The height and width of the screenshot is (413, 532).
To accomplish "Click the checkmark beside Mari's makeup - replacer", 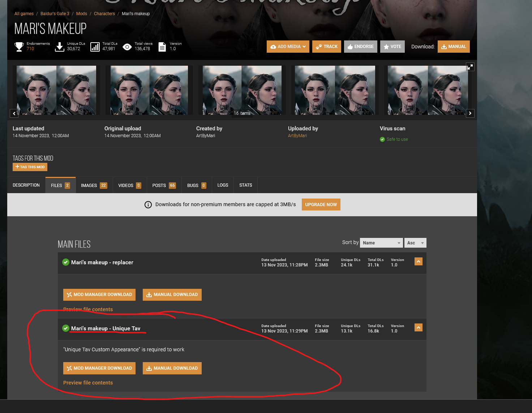I will (65, 262).
